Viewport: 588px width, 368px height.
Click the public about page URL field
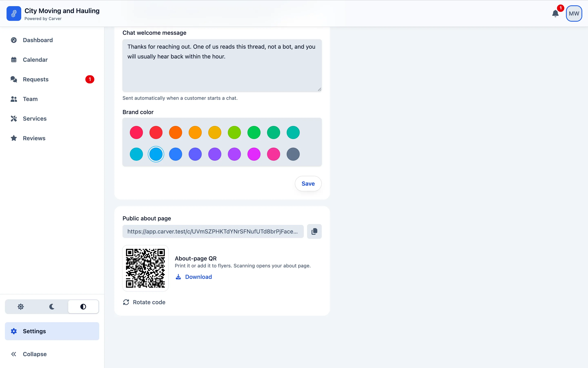(x=213, y=231)
